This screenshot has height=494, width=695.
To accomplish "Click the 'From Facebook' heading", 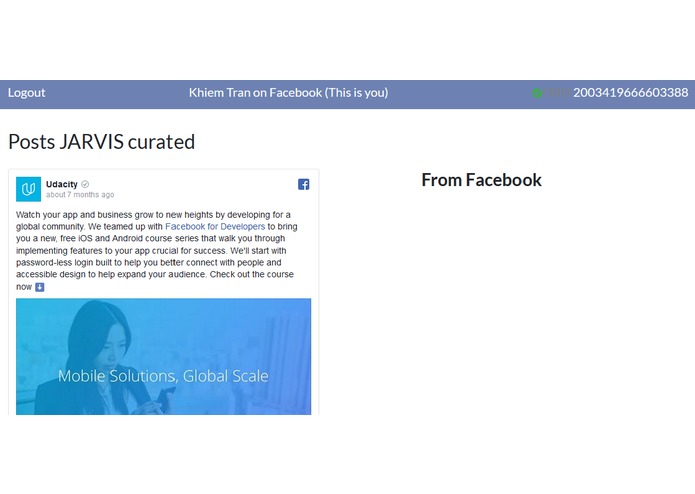I will 481,180.
